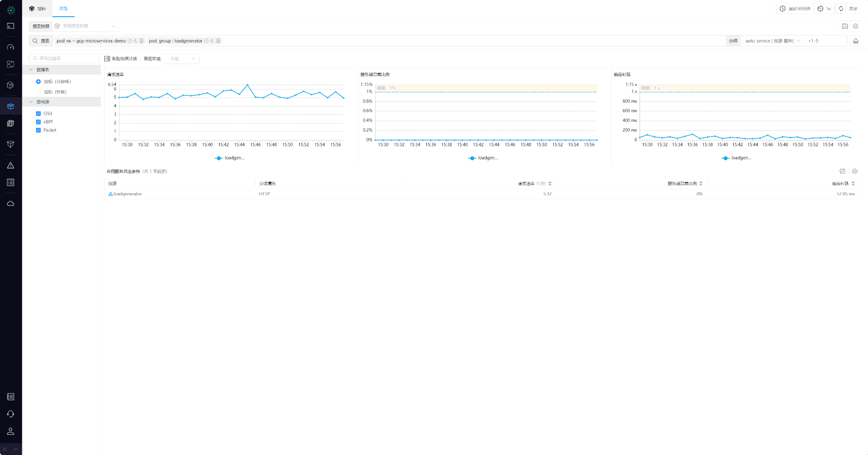Select the 指标 (秒级) radio button
This screenshot has width=868, height=455.
pyautogui.click(x=38, y=92)
